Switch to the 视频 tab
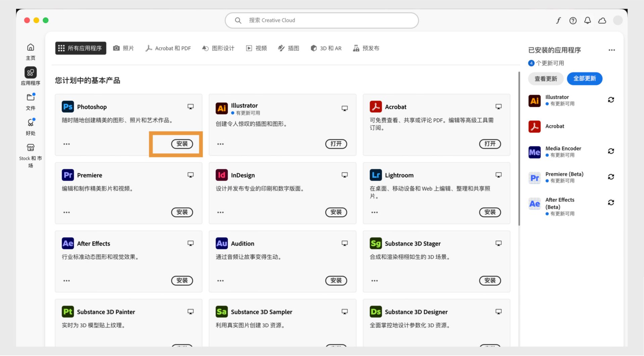Viewport: 644px width, 356px height. (x=256, y=48)
